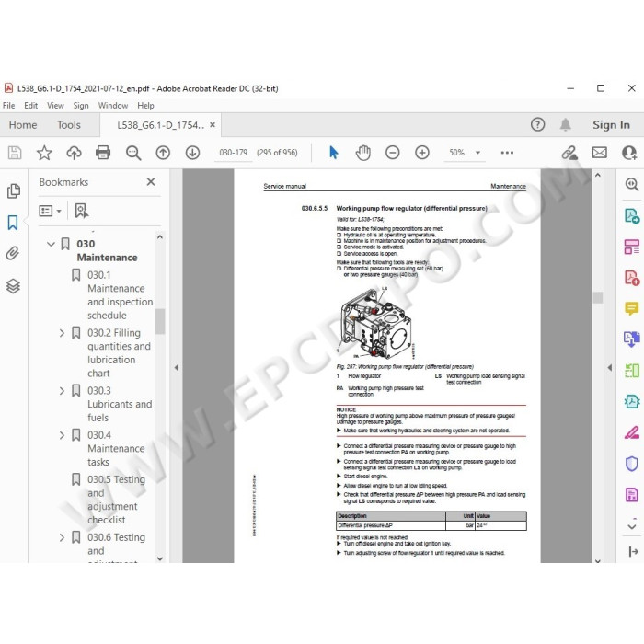Open the Attachments paperclip panel
The height and width of the screenshot is (644, 644).
pos(13,253)
